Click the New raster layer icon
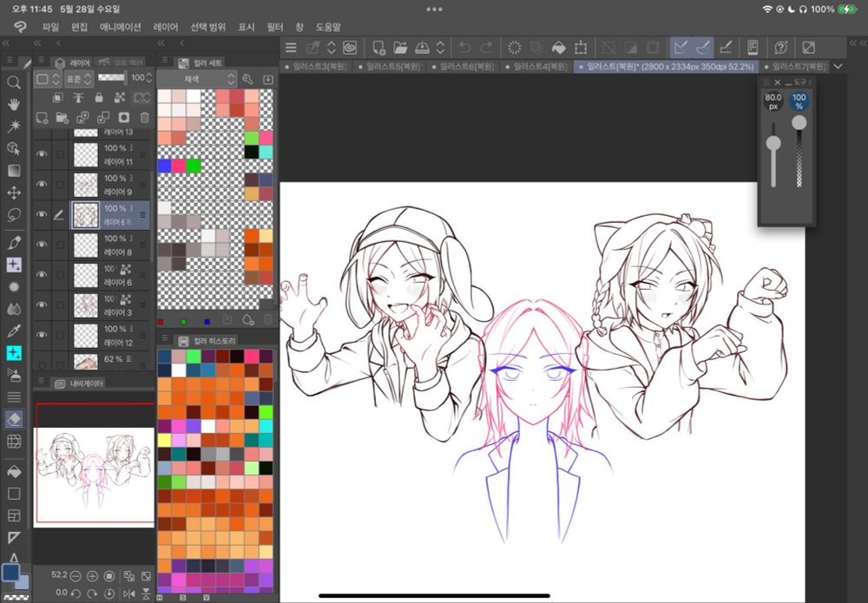 [42, 117]
